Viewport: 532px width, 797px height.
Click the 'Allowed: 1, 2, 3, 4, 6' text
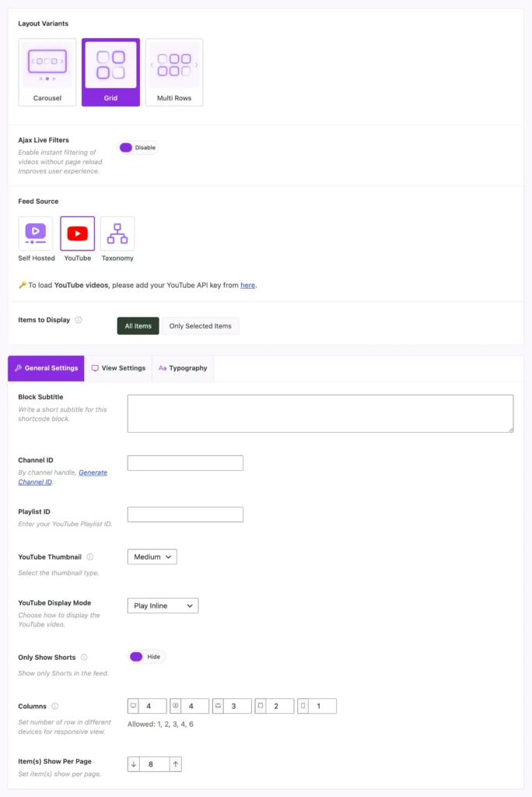[x=160, y=724]
